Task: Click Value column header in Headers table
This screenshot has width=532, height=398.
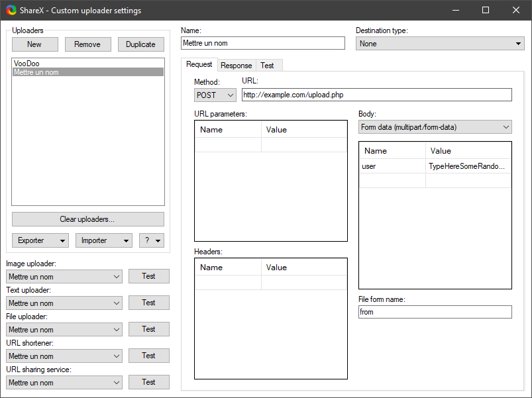Action: click(x=304, y=267)
